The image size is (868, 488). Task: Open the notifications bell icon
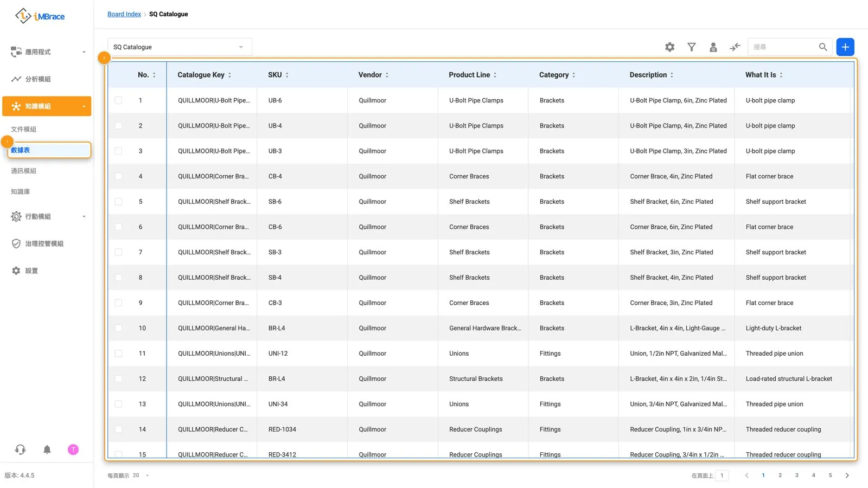point(47,450)
